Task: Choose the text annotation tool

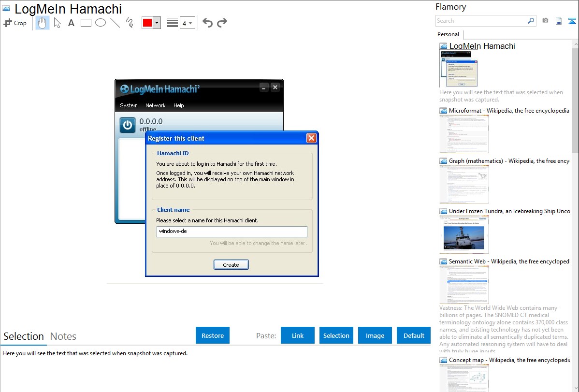Action: (x=71, y=23)
